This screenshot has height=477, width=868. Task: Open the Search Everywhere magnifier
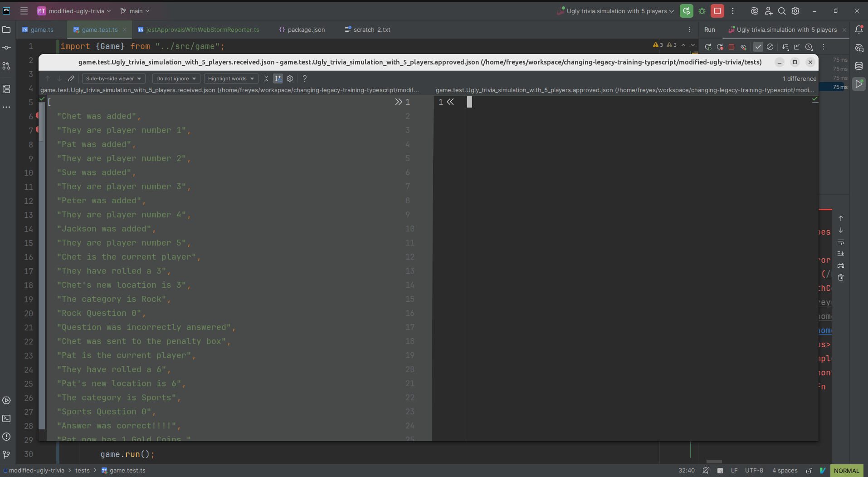tap(782, 11)
